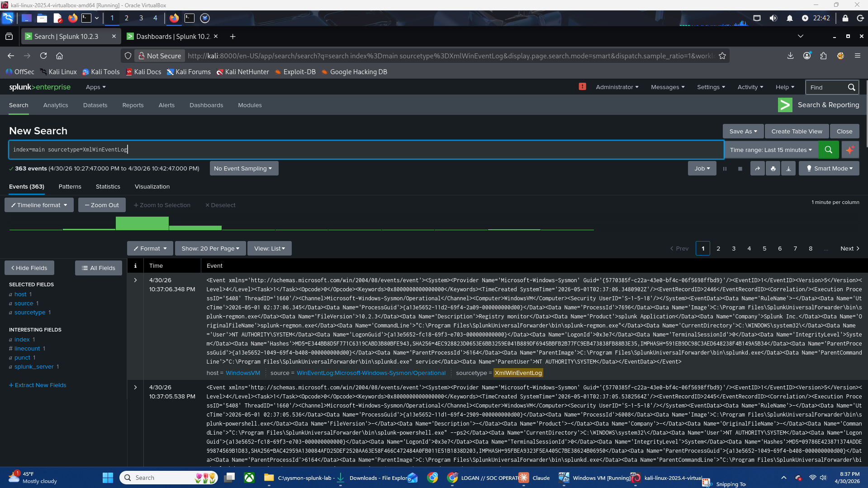Screen dimensions: 868x488
Task: Click the splunk>enterprise logo
Action: coord(40,87)
